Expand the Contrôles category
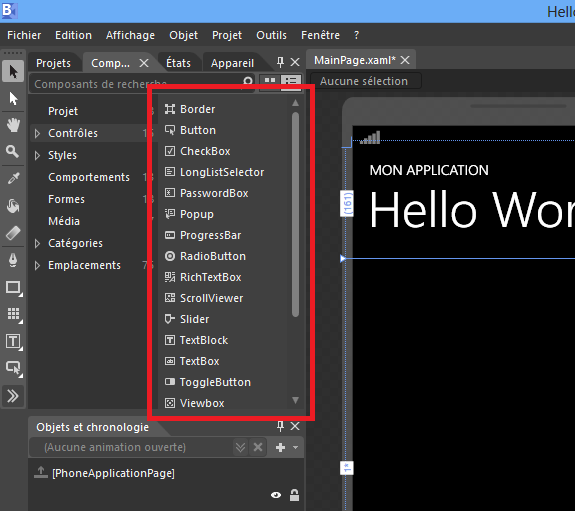This screenshot has width=575, height=511. point(37,133)
